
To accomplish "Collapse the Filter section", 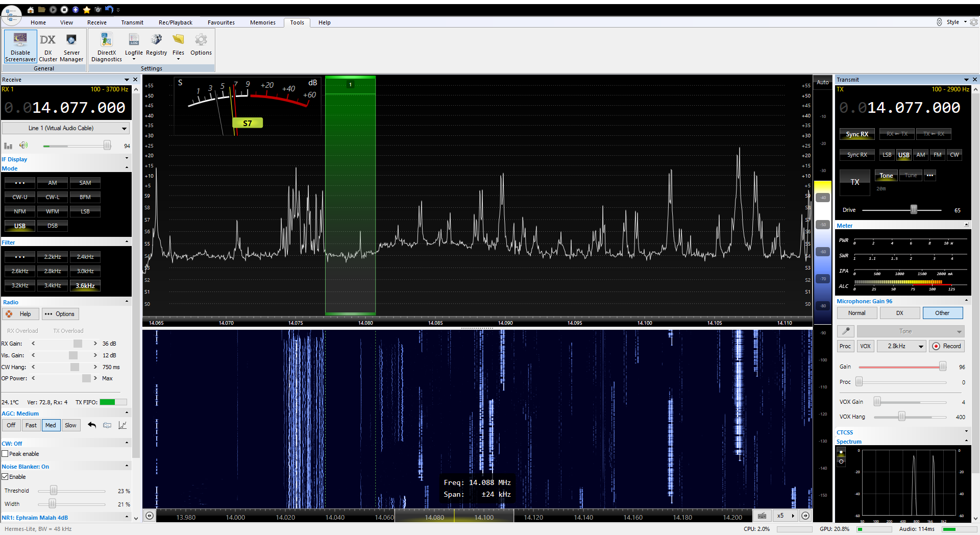I will point(127,242).
